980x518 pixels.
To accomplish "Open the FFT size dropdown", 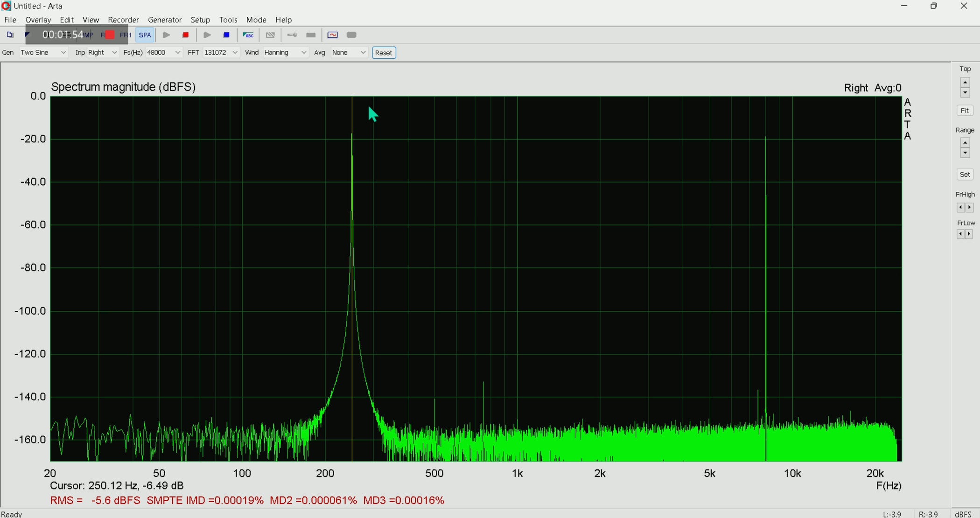I will 221,52.
